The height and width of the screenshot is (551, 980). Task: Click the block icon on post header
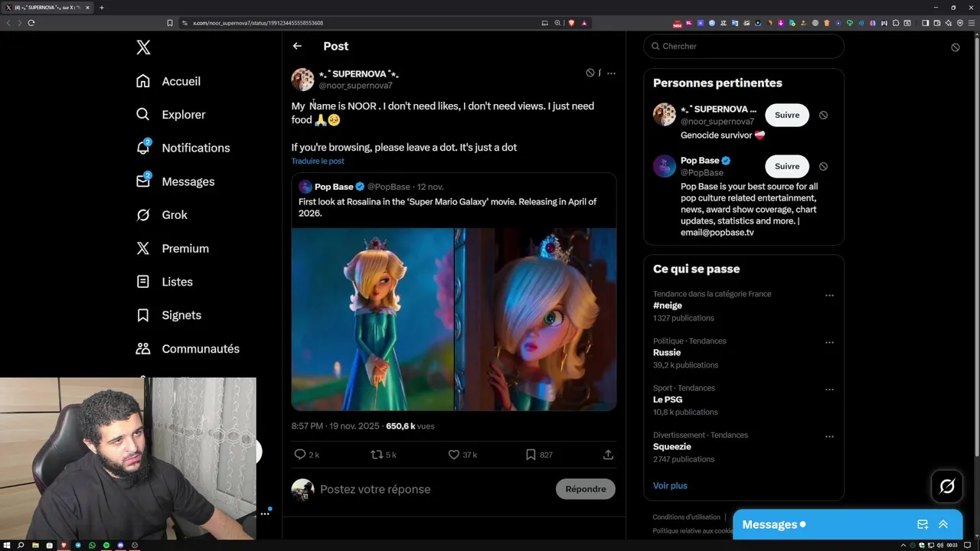(590, 73)
